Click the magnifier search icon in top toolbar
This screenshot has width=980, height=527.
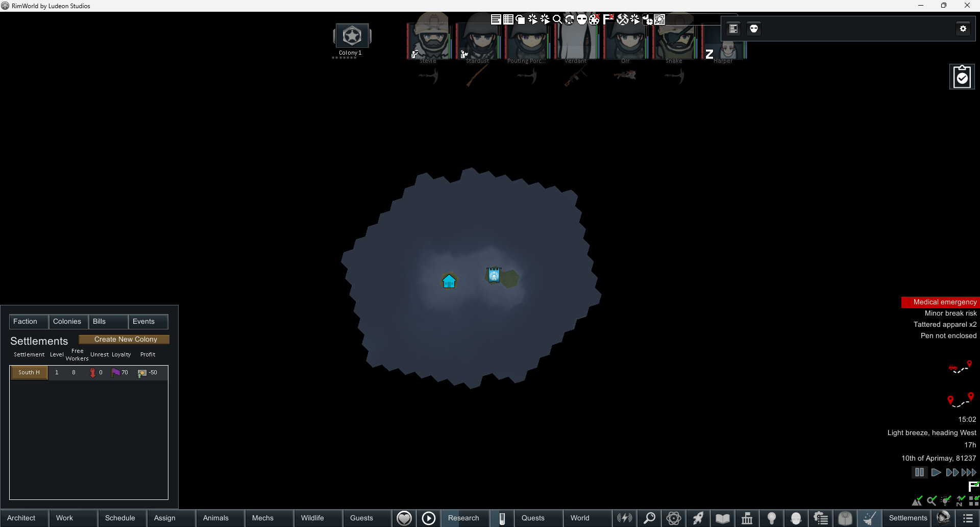pos(557,19)
